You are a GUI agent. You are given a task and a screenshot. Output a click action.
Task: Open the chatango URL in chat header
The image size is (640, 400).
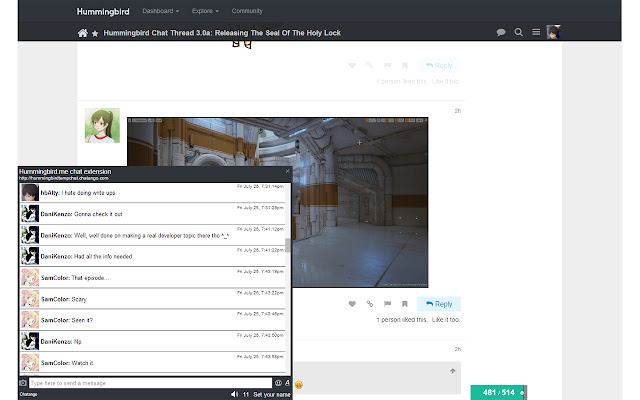tap(64, 178)
